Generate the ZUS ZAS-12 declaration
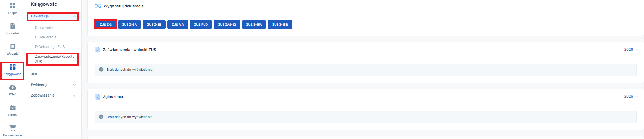Image resolution: width=644 pixels, height=139 pixels. (x=227, y=24)
